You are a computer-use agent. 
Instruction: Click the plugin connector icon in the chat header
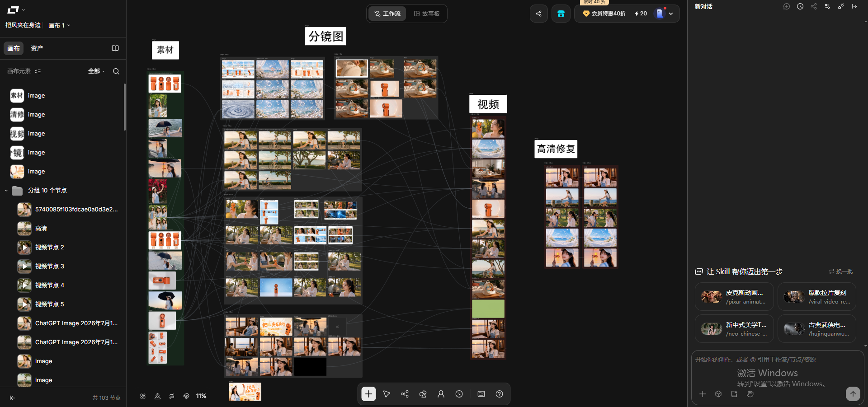tap(841, 6)
